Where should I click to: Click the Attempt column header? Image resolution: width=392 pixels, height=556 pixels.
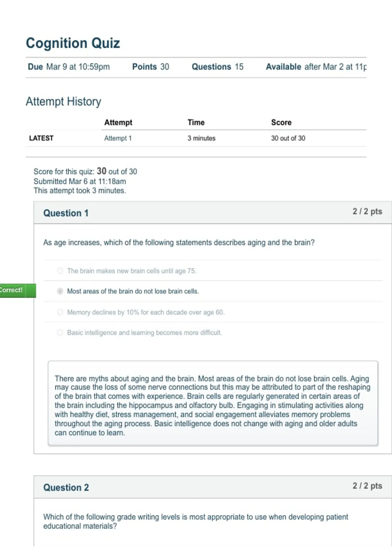(118, 122)
